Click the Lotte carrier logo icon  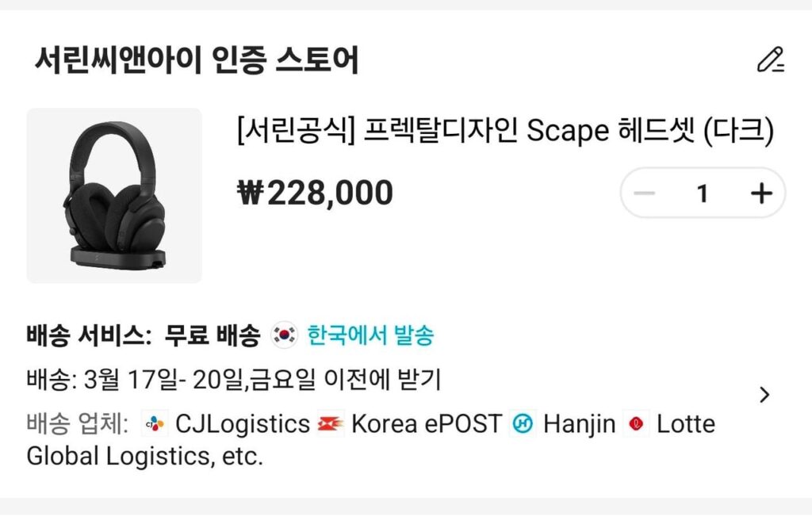[x=635, y=424]
